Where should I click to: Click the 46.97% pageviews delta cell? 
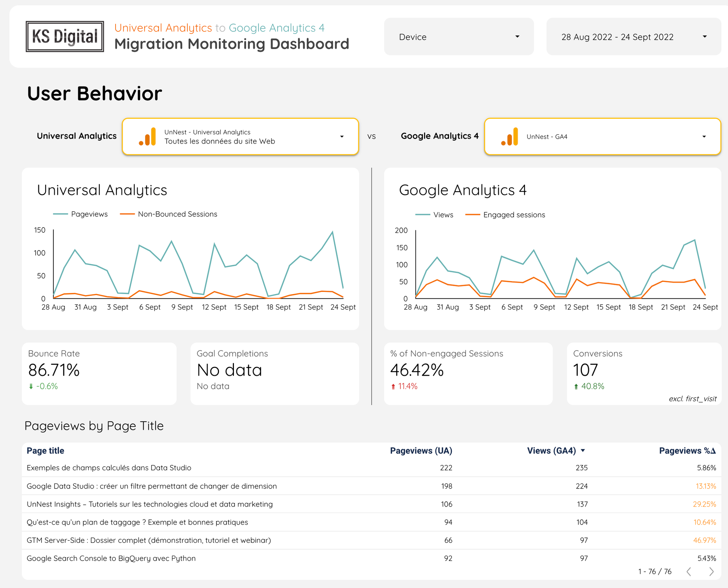705,540
